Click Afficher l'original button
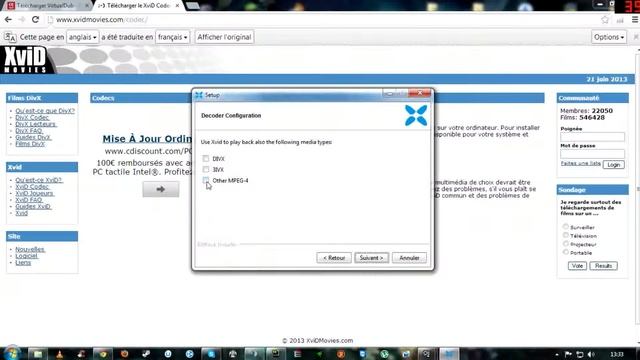Image resolution: width=640 pixels, height=360 pixels. point(224,37)
